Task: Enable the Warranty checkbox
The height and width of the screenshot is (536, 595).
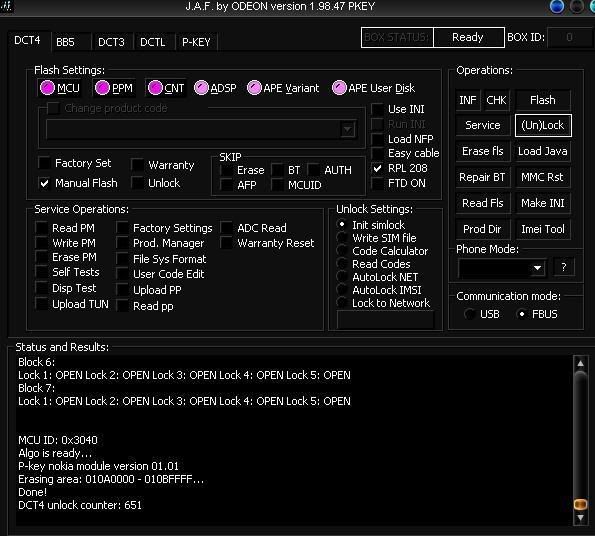Action: tap(137, 165)
